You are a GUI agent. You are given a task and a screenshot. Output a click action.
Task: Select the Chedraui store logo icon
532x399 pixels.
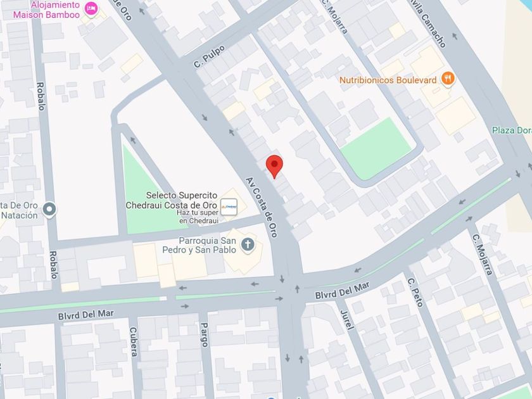(229, 206)
